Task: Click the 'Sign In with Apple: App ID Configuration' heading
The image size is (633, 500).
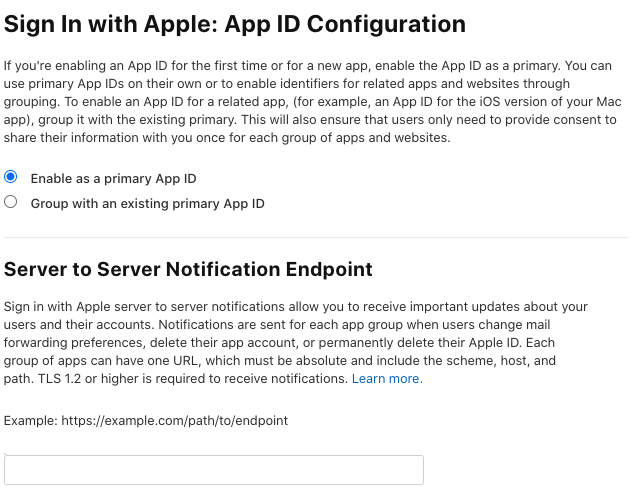Action: point(235,24)
